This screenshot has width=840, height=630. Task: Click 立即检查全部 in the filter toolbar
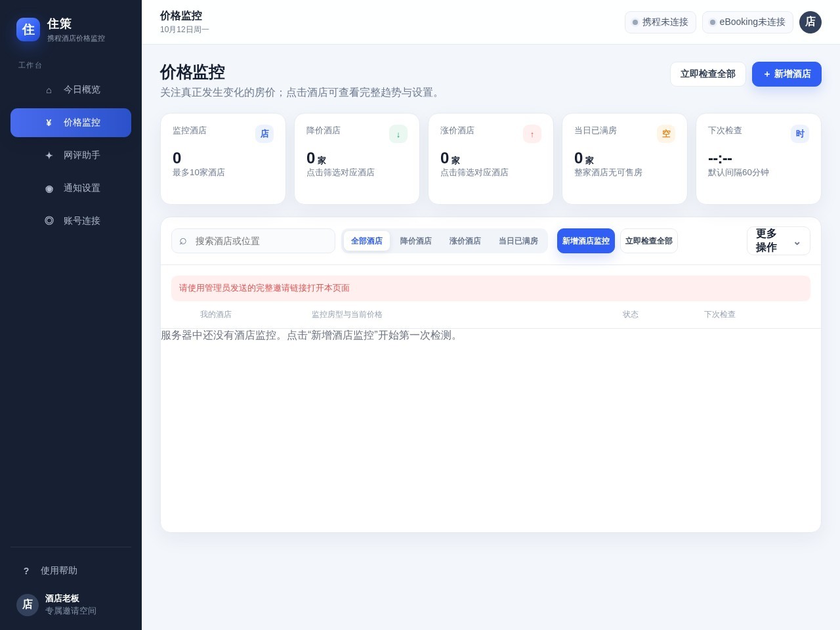click(649, 241)
